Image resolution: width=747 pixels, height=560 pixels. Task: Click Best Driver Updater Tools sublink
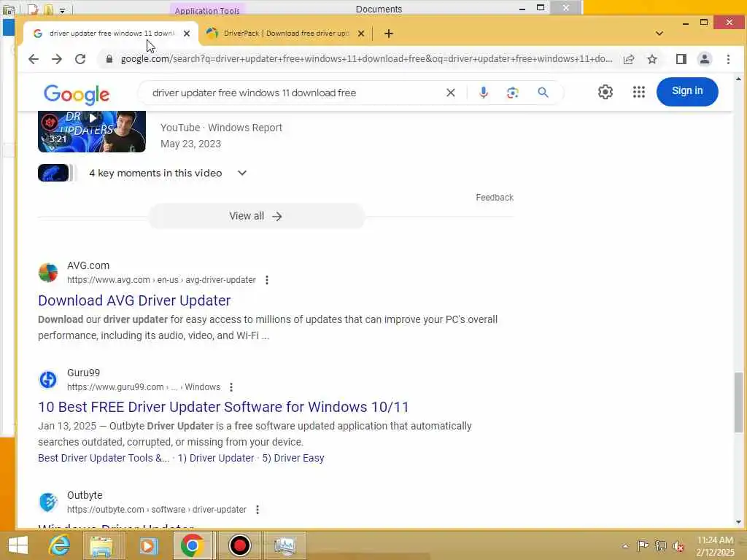(104, 458)
